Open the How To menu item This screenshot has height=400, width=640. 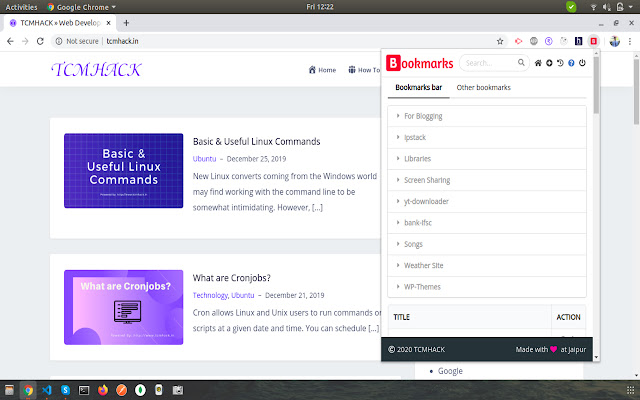364,70
